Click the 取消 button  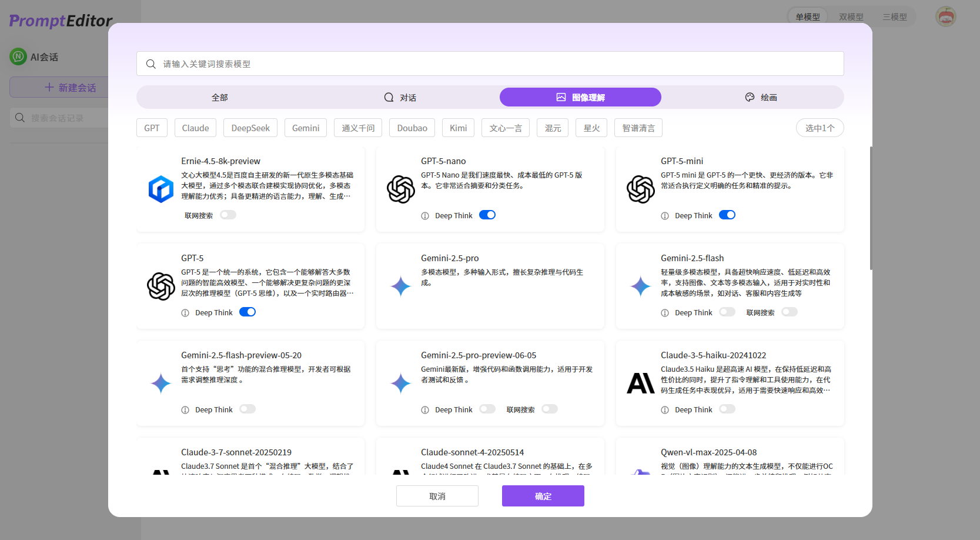click(437, 496)
